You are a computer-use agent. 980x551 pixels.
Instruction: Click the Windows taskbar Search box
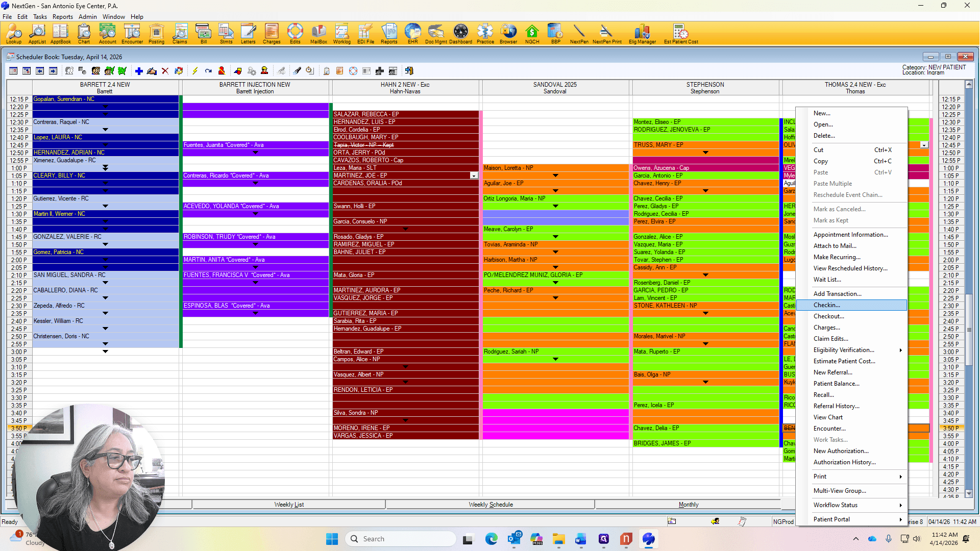[401, 539]
